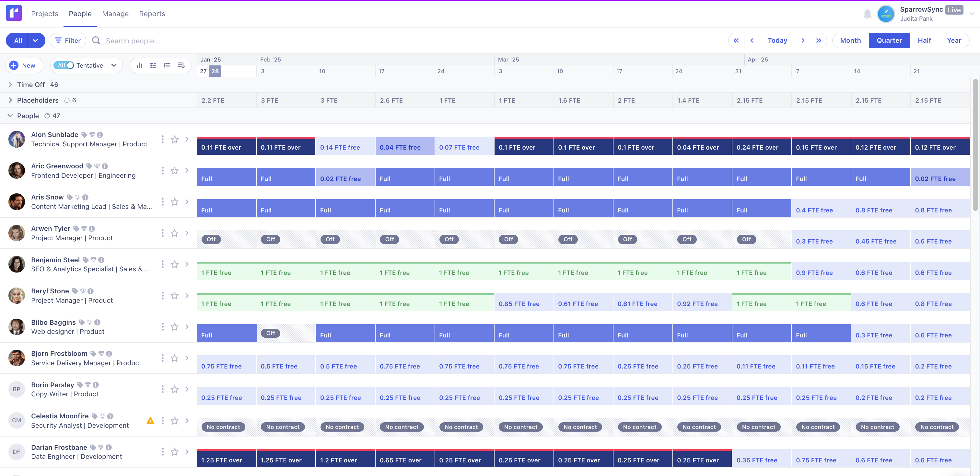This screenshot has width=980, height=476.
Task: Open kebab menu for Aric Greenwood
Action: pos(162,171)
